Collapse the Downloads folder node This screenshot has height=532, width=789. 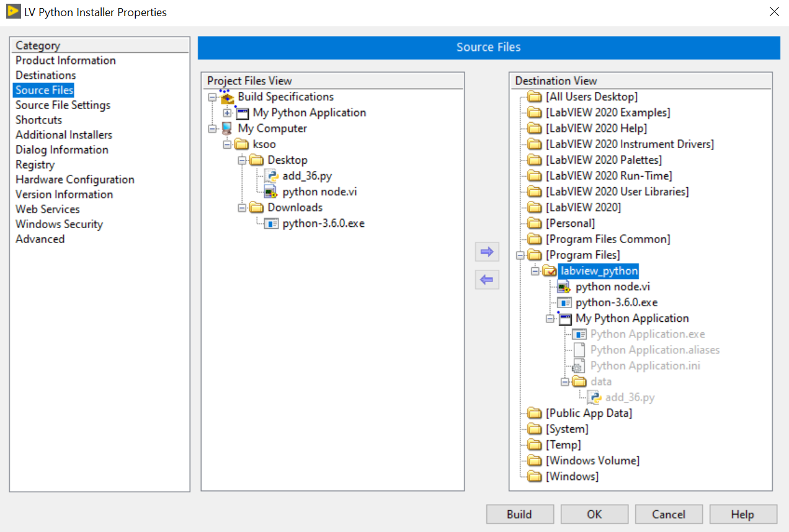point(243,208)
